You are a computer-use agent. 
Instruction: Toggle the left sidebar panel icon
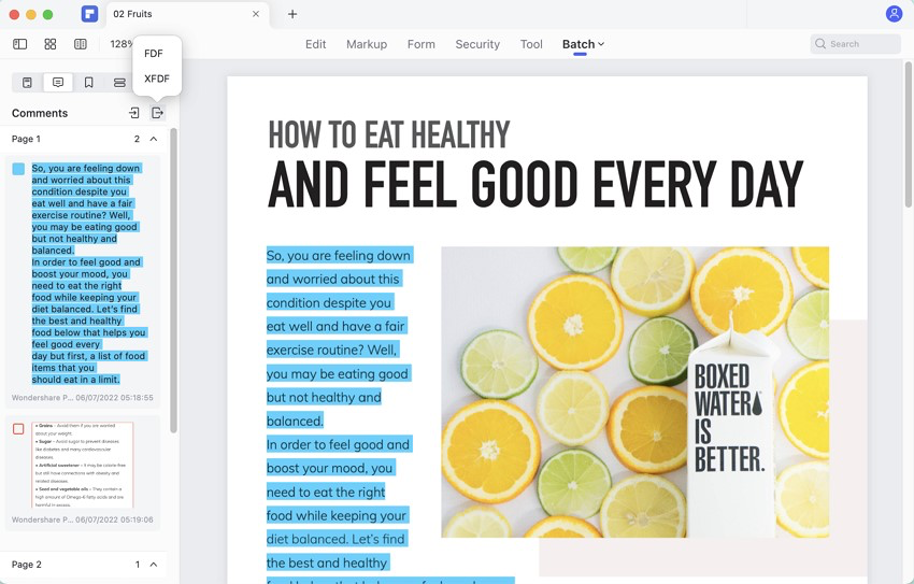pyautogui.click(x=20, y=44)
